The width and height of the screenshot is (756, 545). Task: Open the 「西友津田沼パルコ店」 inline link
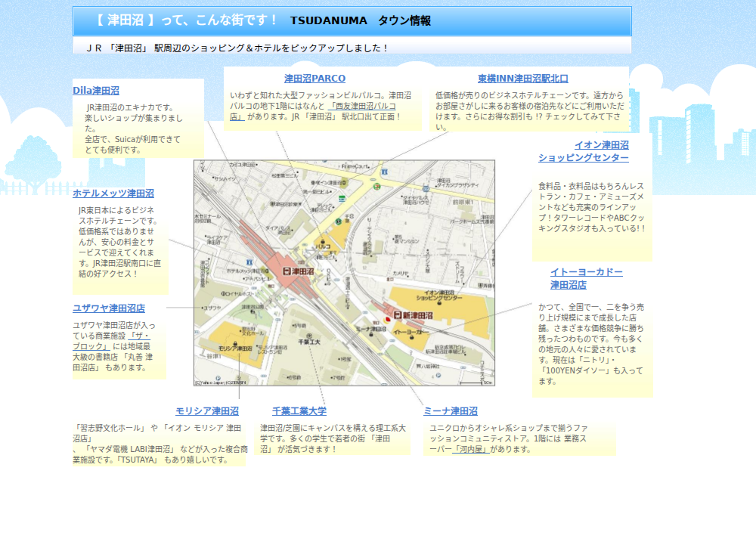pos(361,106)
